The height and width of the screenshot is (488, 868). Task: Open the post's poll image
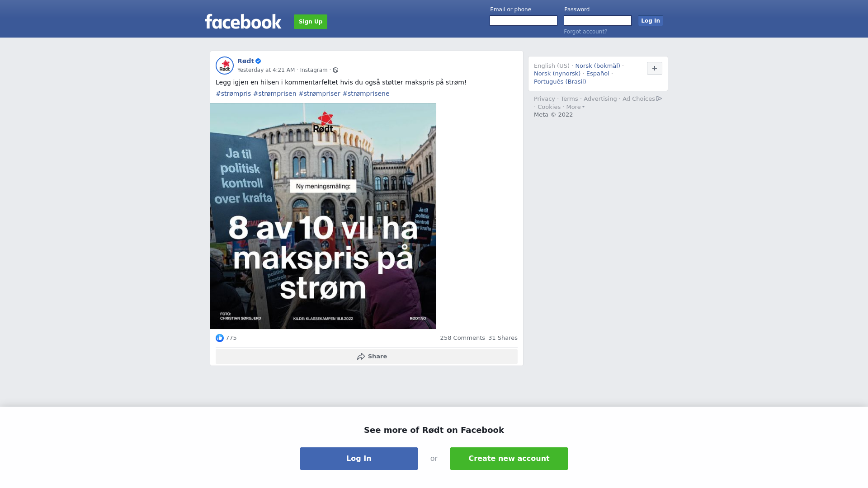(323, 216)
